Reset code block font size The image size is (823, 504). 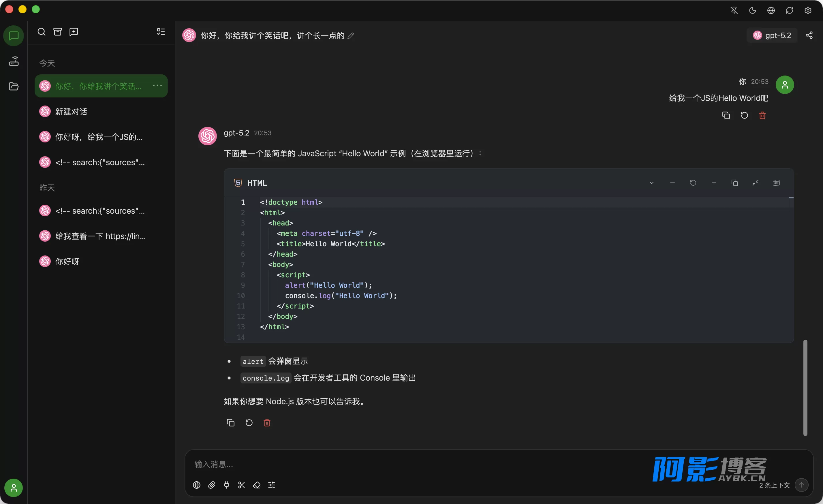693,183
